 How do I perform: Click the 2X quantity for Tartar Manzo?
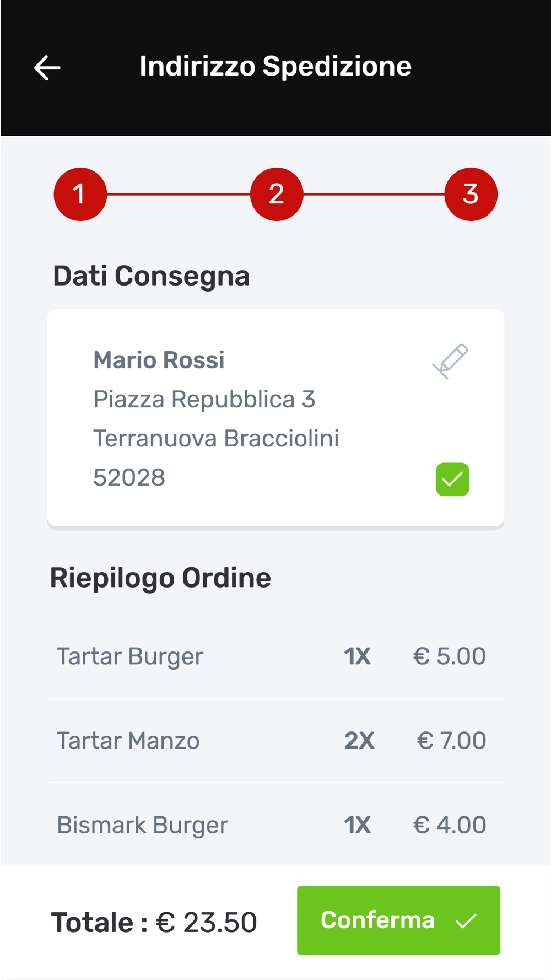coord(359,741)
